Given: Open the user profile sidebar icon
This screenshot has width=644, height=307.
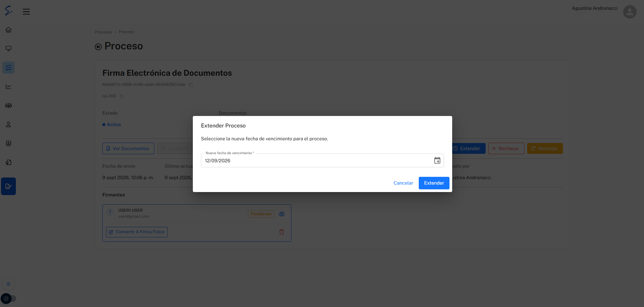Looking at the screenshot, I should pos(8,124).
